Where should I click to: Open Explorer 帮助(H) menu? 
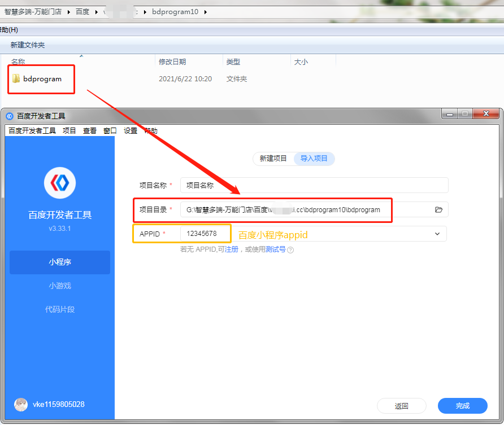9,30
